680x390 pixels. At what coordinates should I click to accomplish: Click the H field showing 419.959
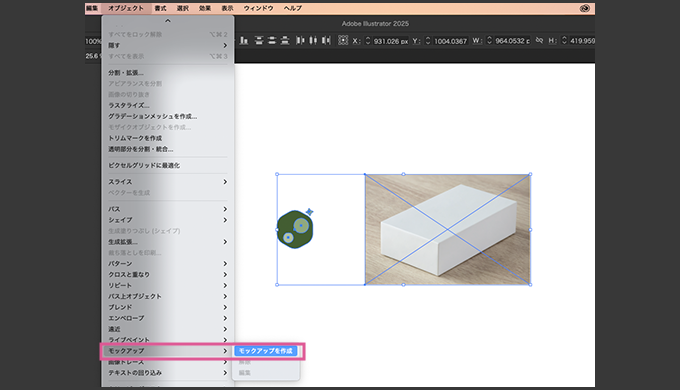(x=582, y=41)
